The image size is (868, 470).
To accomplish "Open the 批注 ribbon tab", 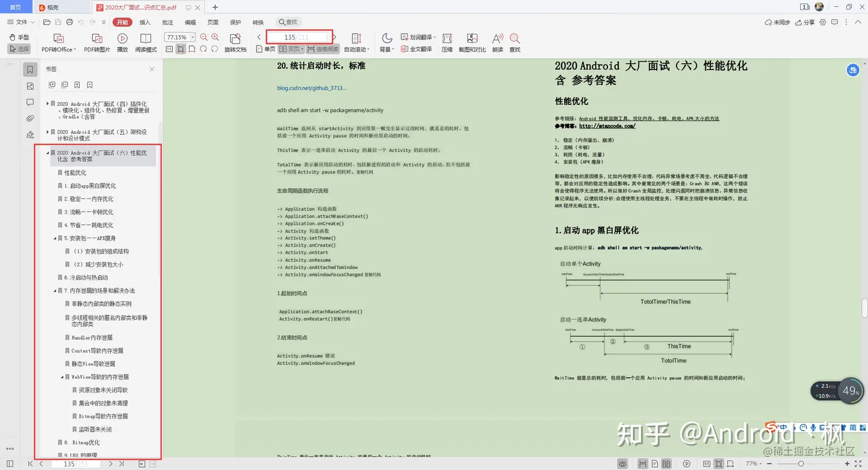I will 168,22.
